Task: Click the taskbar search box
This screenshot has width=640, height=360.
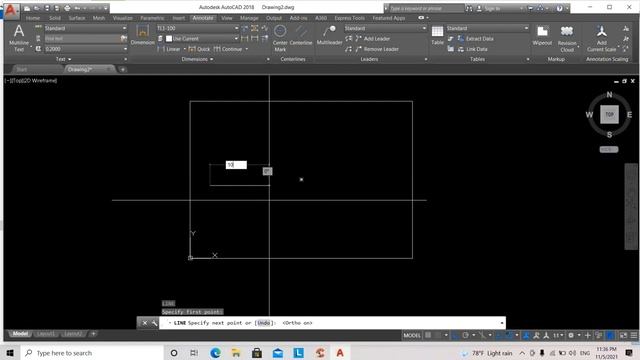Action: click(92, 353)
